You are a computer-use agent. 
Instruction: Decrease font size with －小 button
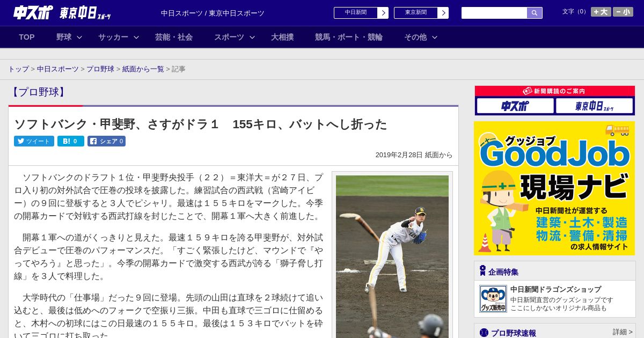tap(623, 12)
